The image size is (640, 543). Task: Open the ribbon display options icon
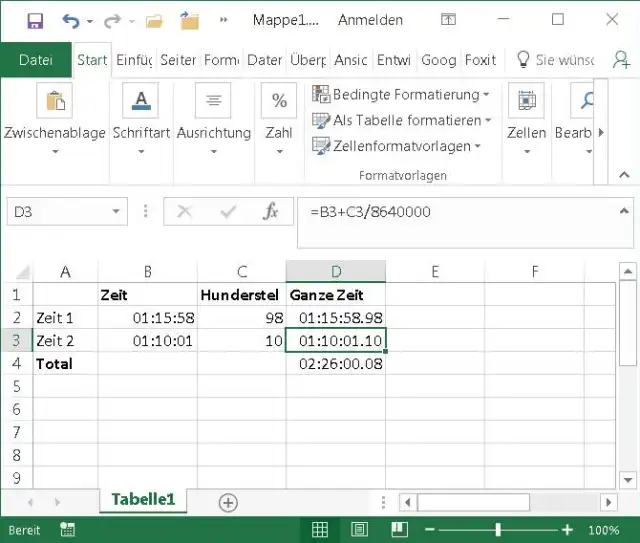click(448, 19)
